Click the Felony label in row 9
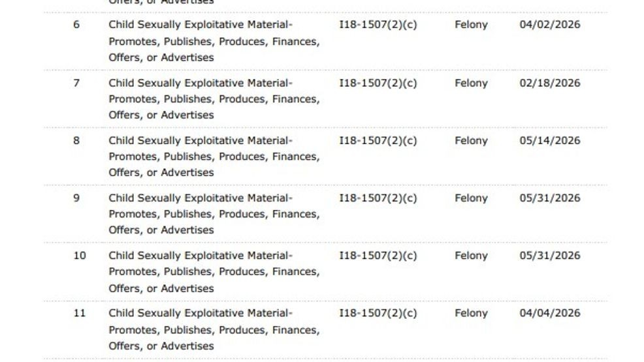Viewport: 644px width, 362px height. pyautogui.click(x=471, y=198)
